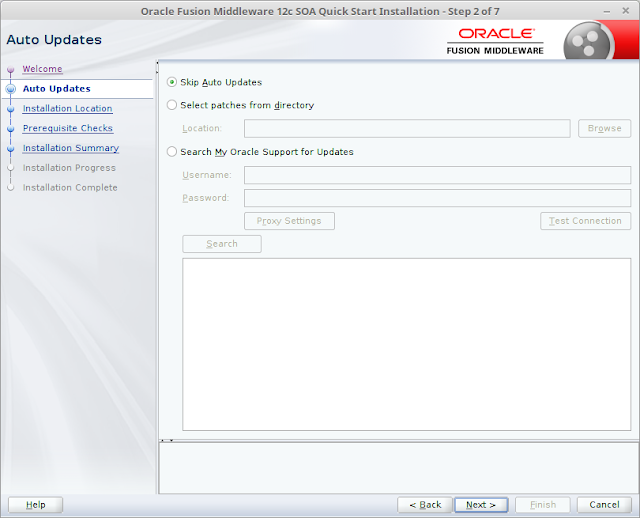Click the Password input field

tap(438, 198)
